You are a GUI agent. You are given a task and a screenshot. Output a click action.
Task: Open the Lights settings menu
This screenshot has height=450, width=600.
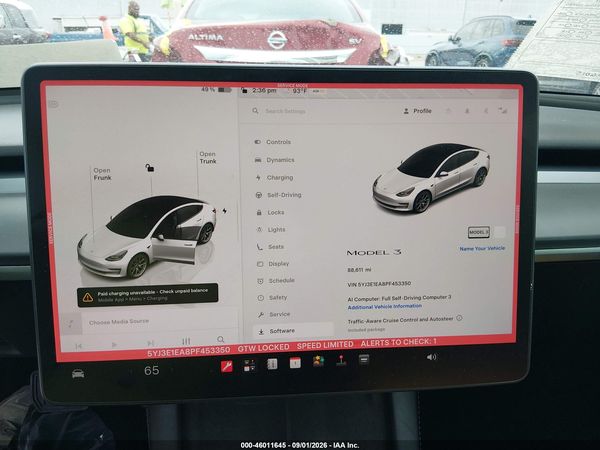point(271,230)
